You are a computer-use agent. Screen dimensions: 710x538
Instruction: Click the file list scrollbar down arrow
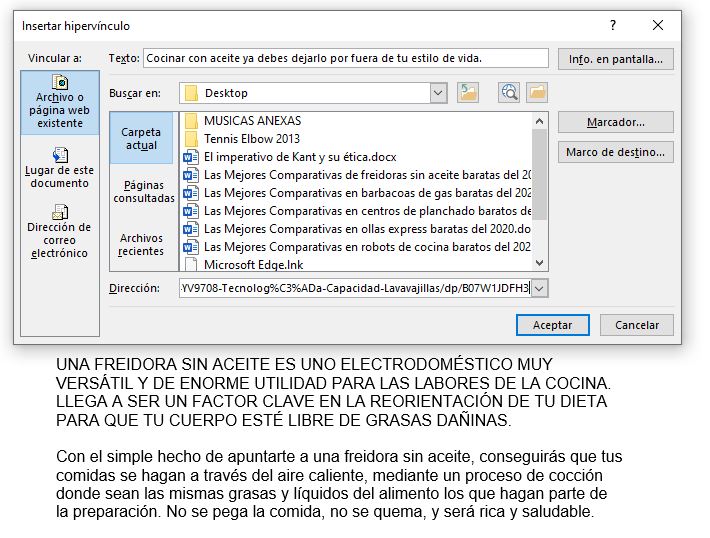point(540,263)
